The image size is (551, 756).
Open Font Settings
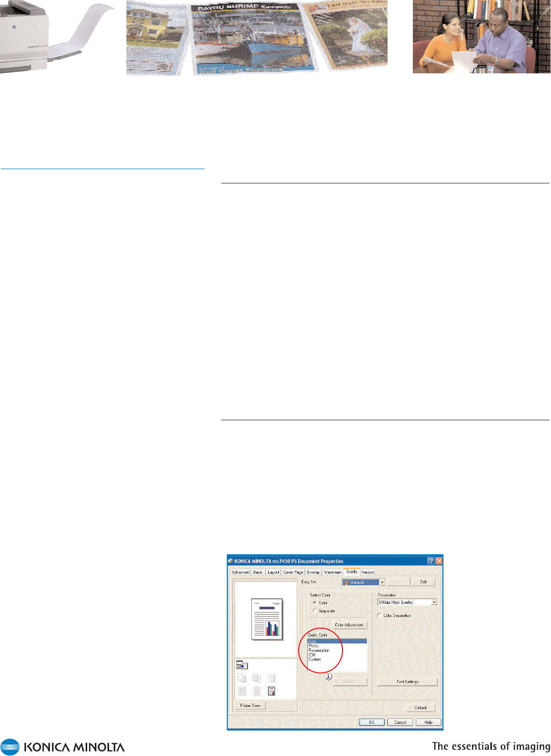tap(407, 682)
